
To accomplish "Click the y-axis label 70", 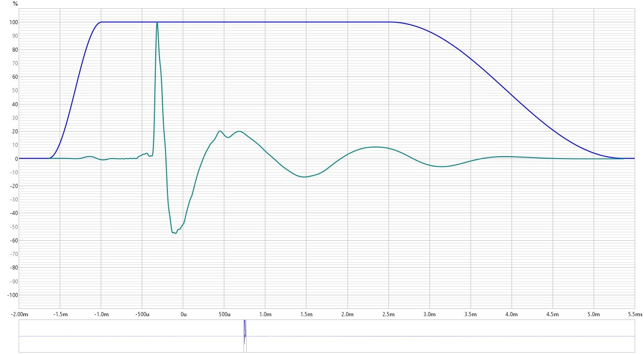I will coord(14,63).
